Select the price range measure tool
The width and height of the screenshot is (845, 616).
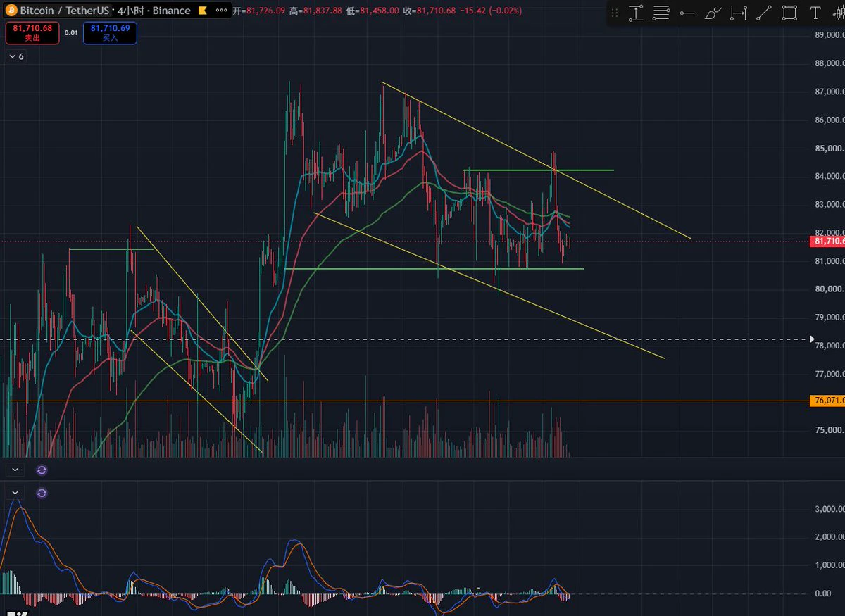pos(636,13)
